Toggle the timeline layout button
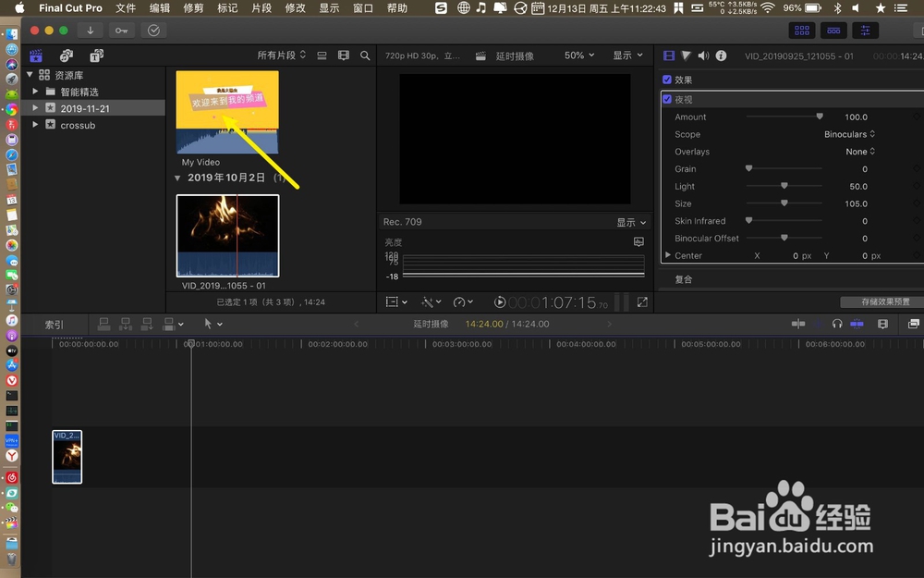This screenshot has height=578, width=924. click(x=833, y=31)
